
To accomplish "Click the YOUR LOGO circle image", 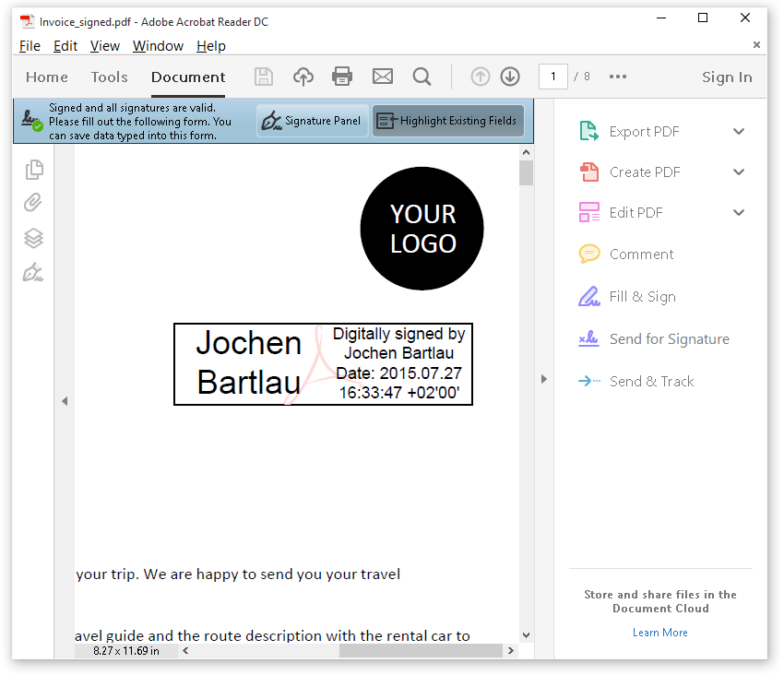I will [422, 229].
